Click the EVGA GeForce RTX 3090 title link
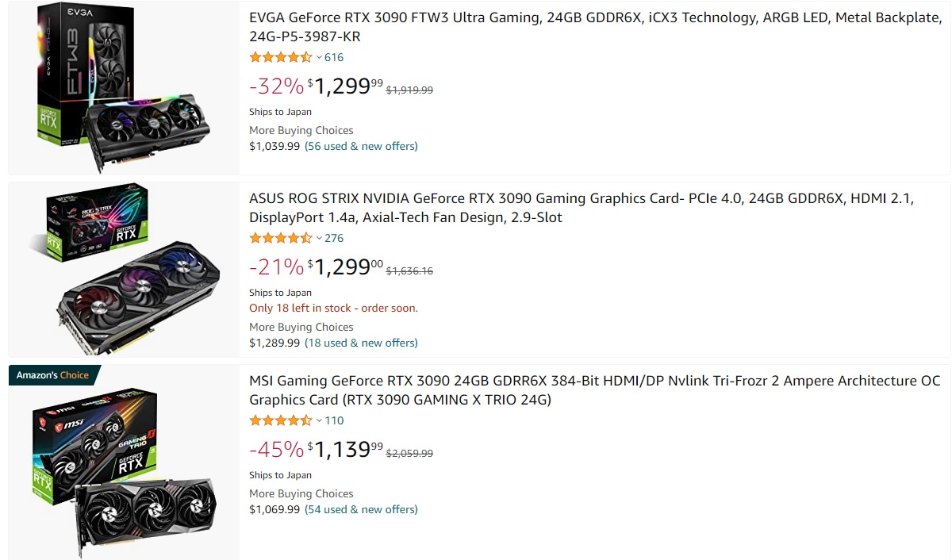952x560 pixels. point(594,27)
